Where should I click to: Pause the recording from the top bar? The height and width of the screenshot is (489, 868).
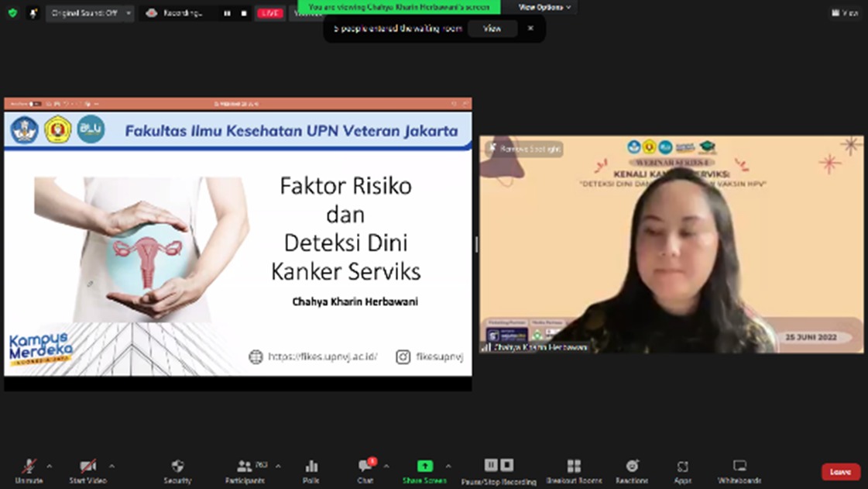click(x=227, y=13)
